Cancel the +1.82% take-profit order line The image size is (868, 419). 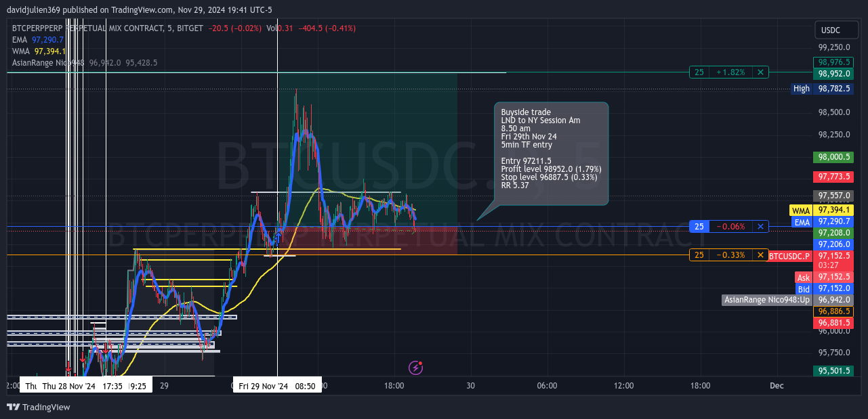tap(760, 72)
